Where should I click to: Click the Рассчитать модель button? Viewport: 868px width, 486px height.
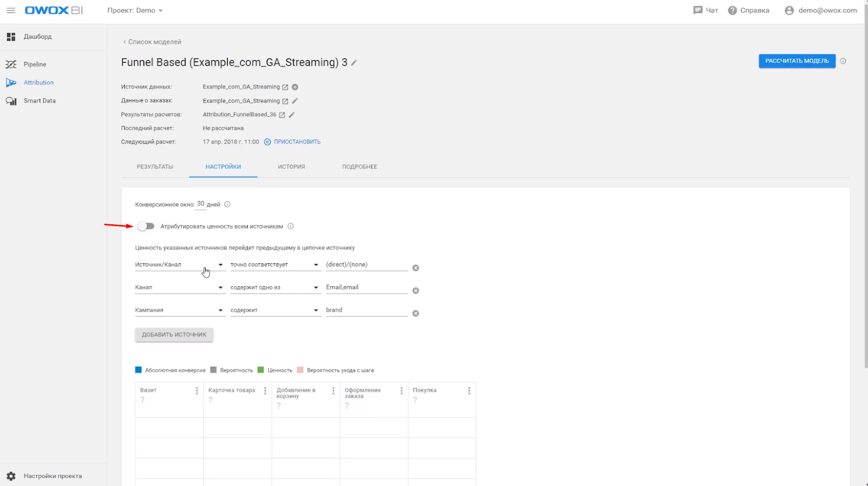pyautogui.click(x=796, y=61)
